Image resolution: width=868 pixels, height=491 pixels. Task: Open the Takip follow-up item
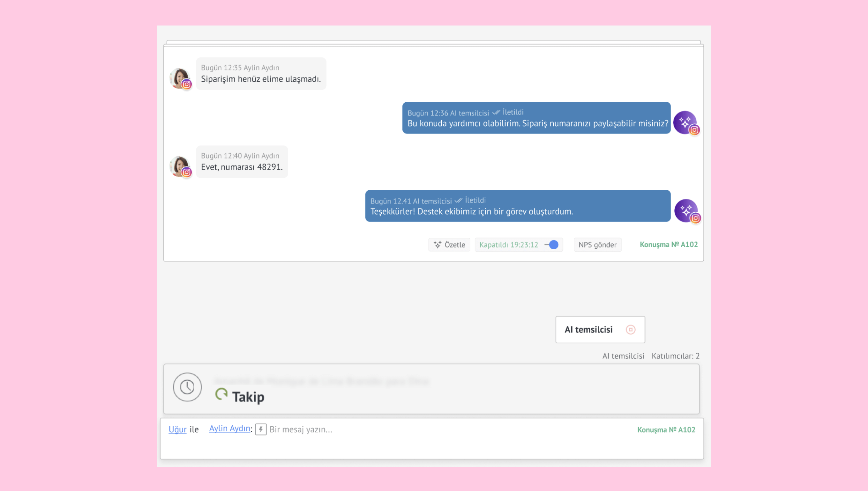(x=248, y=397)
